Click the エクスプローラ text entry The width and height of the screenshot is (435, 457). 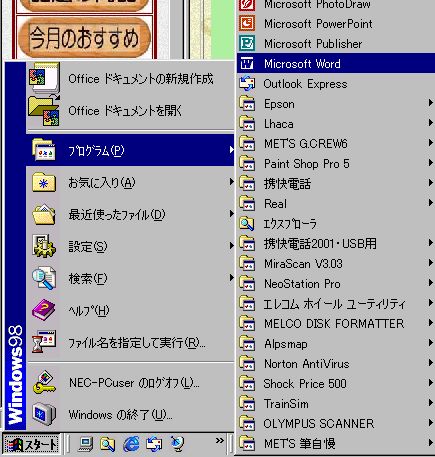pos(290,224)
